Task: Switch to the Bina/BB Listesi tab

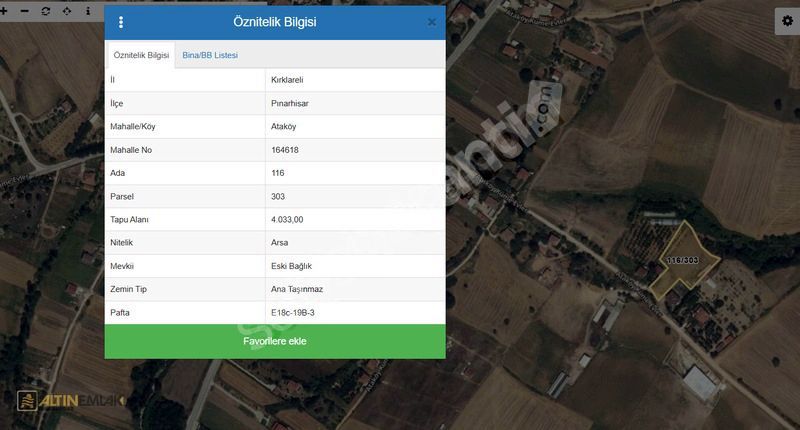Action: point(210,55)
